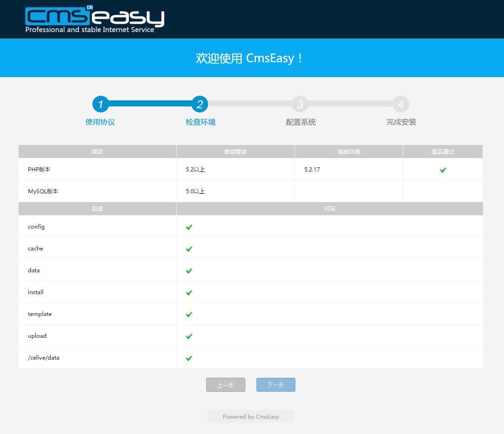This screenshot has width=504, height=434.
Task: Select step 2 circle 检查环境
Action: (x=200, y=104)
